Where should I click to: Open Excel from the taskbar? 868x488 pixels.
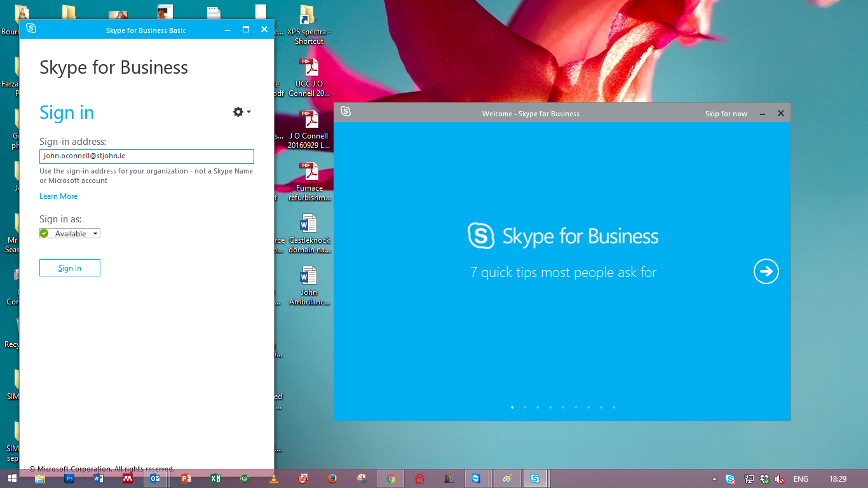215,478
